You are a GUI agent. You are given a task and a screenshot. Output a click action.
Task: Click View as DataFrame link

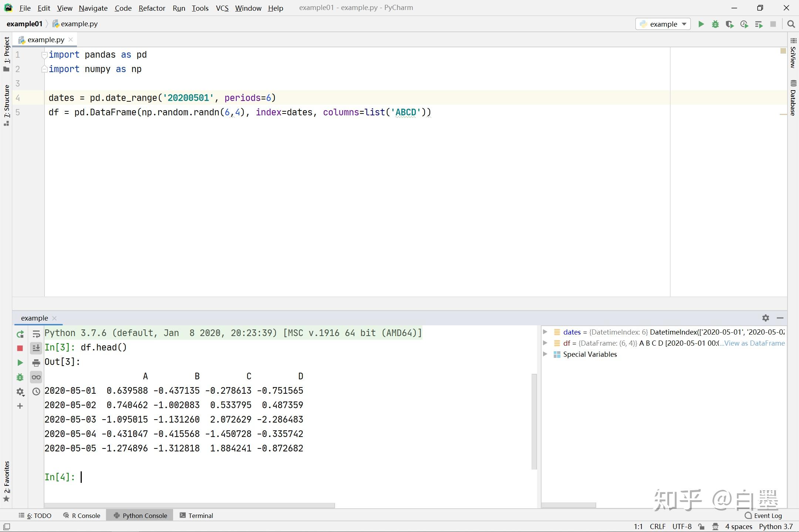click(x=754, y=343)
